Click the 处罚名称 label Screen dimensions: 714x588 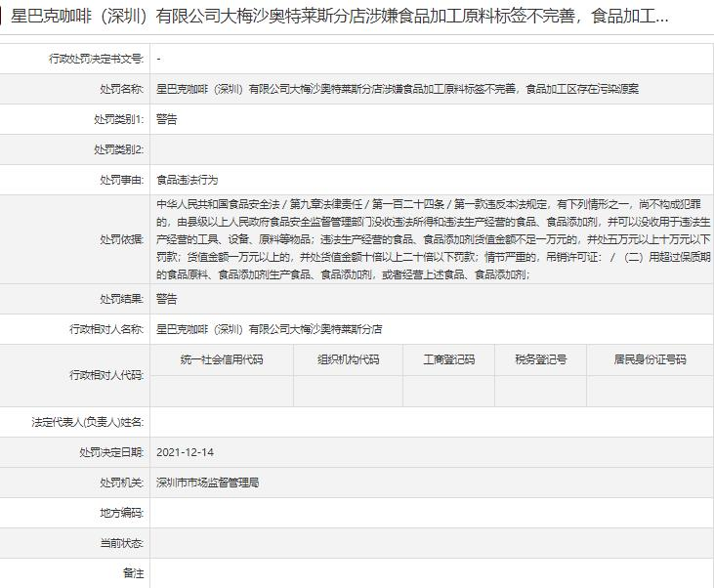121,89
